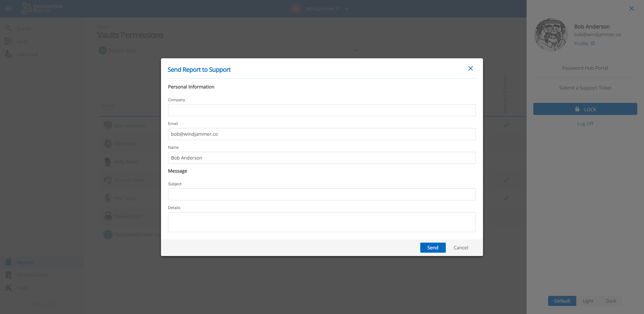
Task: Expand the Default Vault dropdown
Action: [356, 50]
